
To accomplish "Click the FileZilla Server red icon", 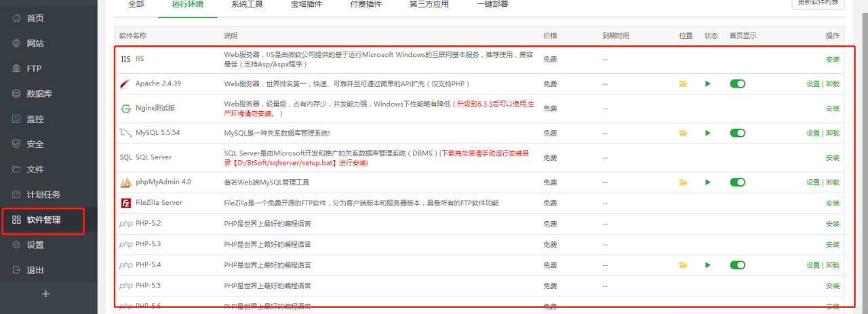I will pos(125,203).
